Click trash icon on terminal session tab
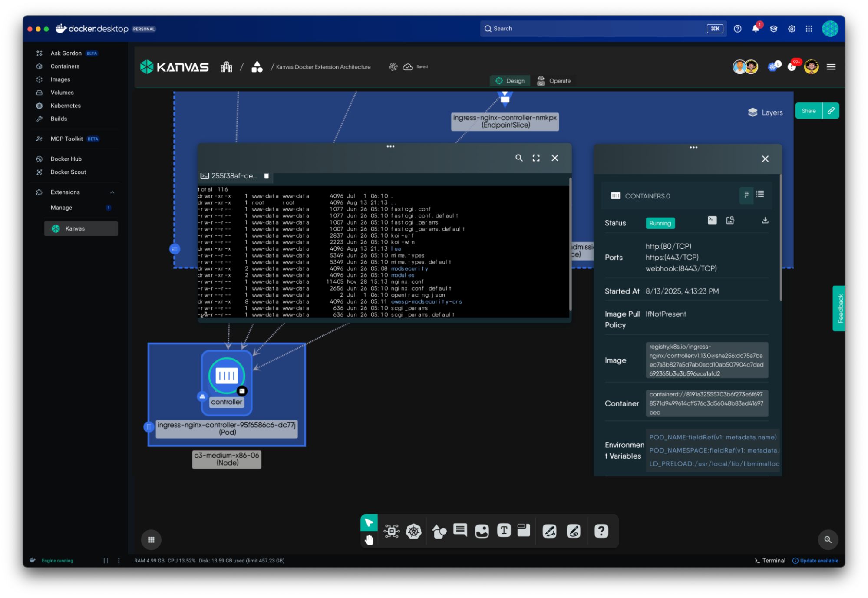 pyautogui.click(x=267, y=176)
